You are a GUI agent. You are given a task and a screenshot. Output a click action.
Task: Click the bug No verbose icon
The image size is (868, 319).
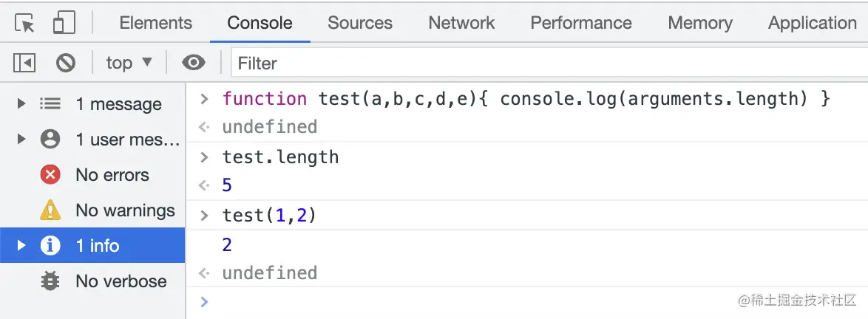tap(50, 281)
